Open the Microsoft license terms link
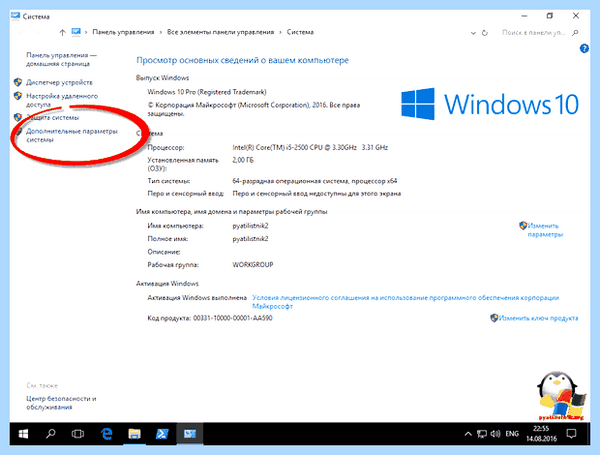The width and height of the screenshot is (600, 455). tap(406, 302)
